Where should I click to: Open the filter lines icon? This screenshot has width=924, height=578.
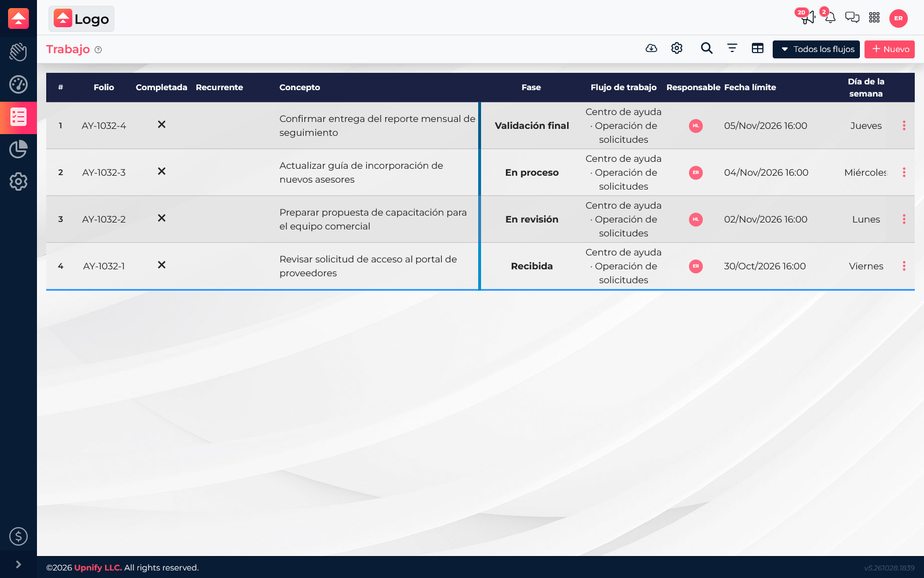(x=732, y=49)
